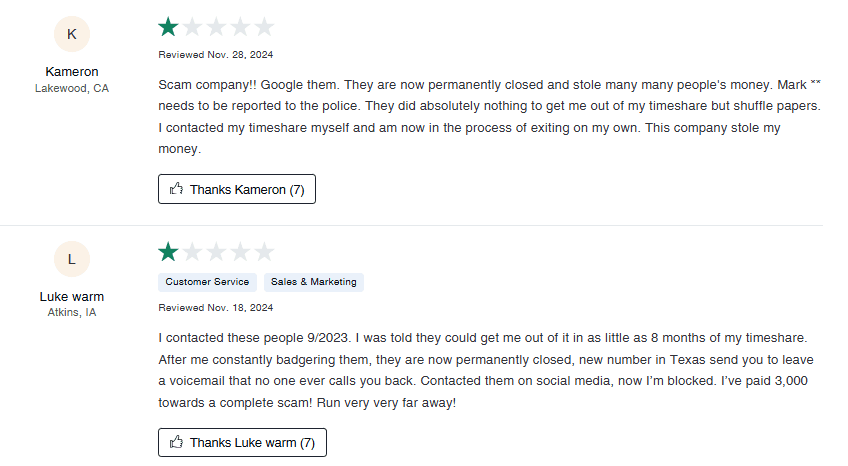Image resolution: width=848 pixels, height=466 pixels.
Task: Click the thumbs-up icon on Kameron's review
Action: [176, 189]
